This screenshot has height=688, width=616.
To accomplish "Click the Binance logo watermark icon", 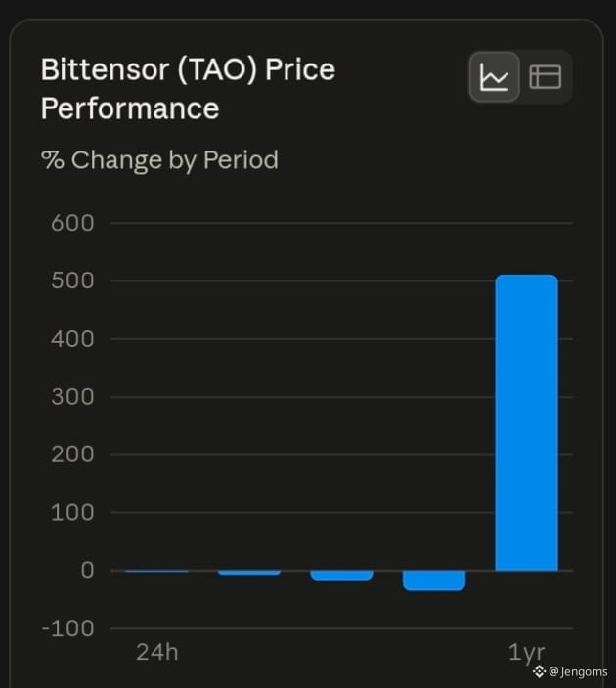I will (x=539, y=671).
